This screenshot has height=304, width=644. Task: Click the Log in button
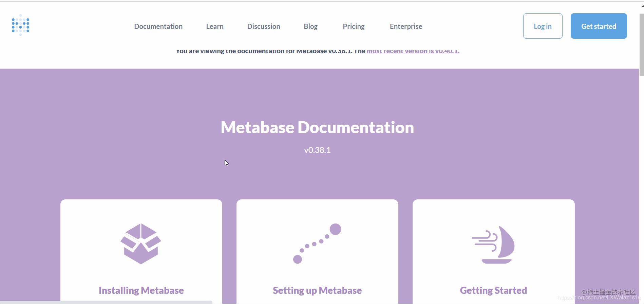coord(543,26)
